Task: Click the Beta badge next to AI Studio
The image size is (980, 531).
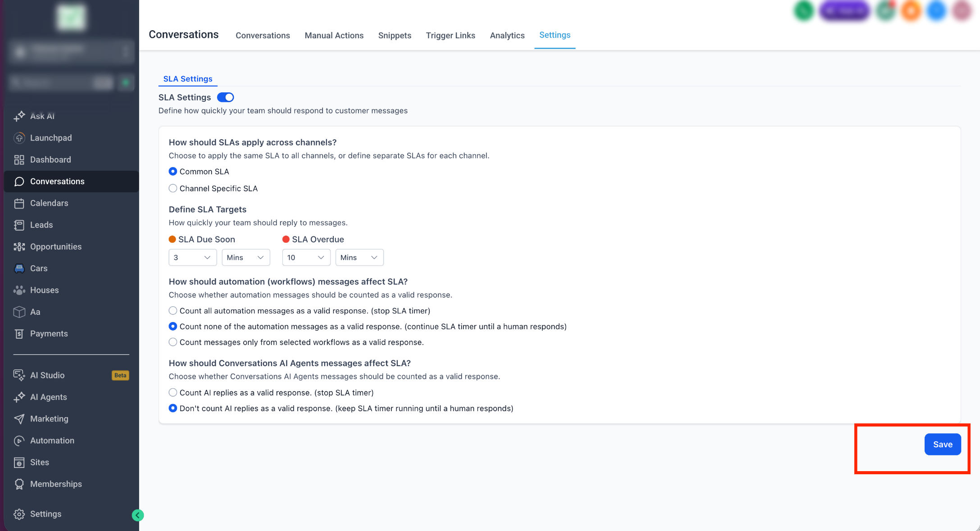Action: 120,375
